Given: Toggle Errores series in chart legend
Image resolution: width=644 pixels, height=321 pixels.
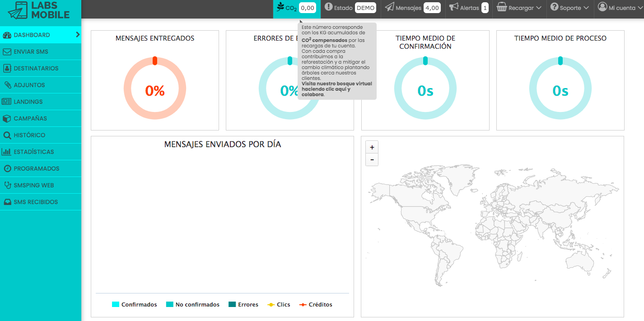Looking at the screenshot, I should [243, 305].
